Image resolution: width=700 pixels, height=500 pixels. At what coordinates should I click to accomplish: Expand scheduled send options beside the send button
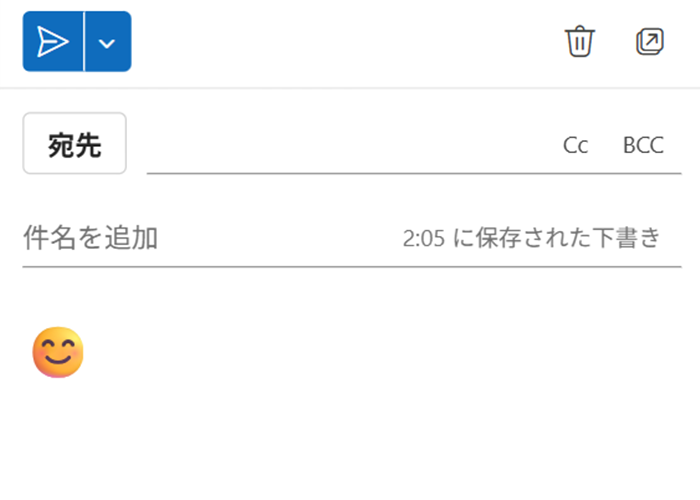coord(108,42)
